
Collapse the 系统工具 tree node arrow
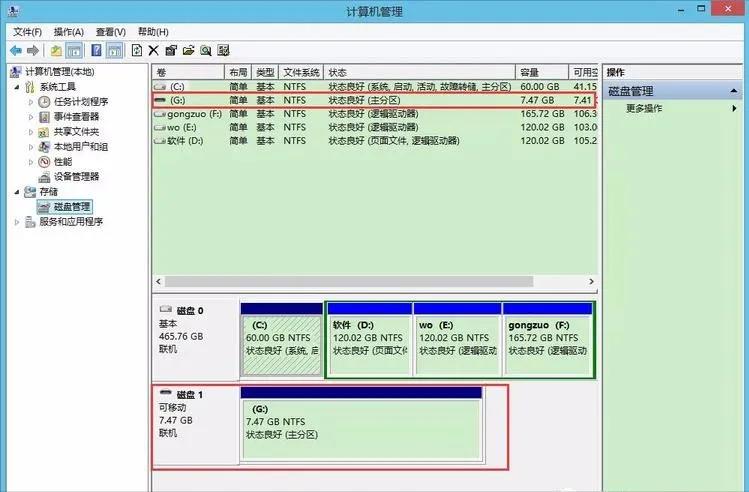17,87
